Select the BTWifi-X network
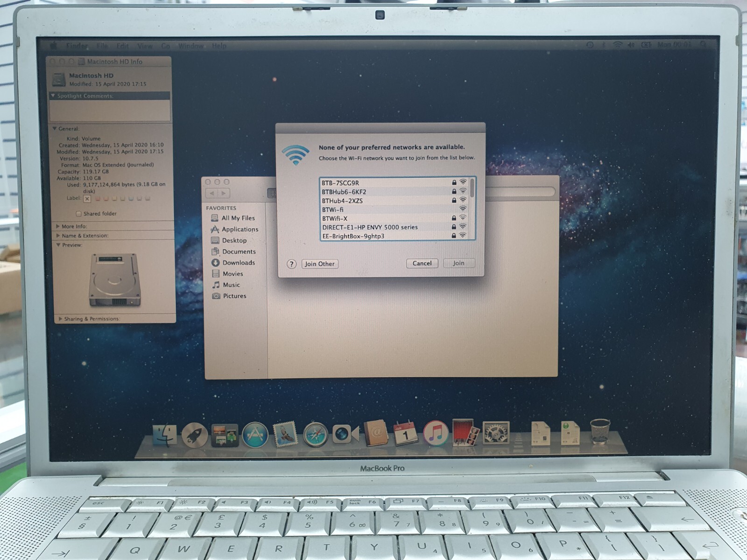 pos(395,218)
